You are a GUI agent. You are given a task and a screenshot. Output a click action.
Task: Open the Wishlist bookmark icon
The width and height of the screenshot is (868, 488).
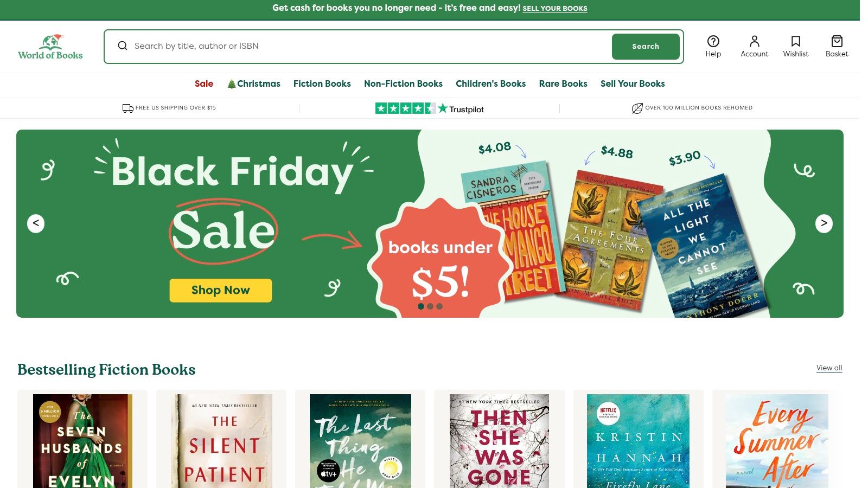coord(795,42)
